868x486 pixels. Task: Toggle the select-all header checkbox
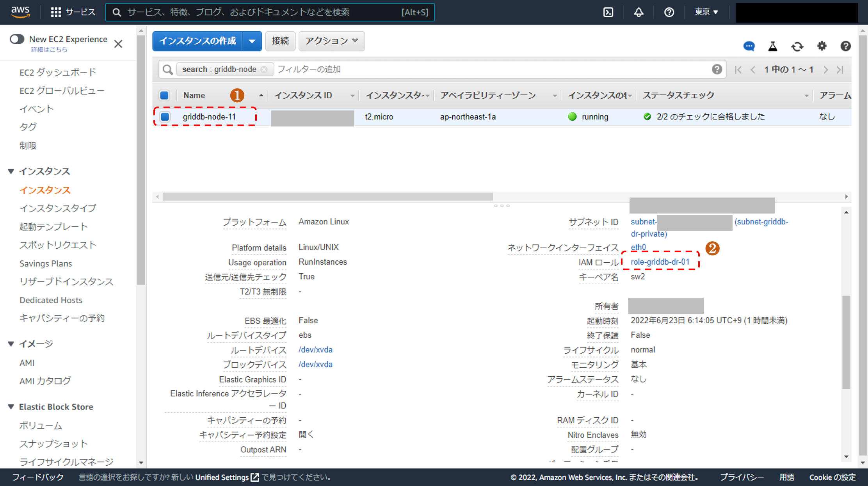[x=164, y=95]
